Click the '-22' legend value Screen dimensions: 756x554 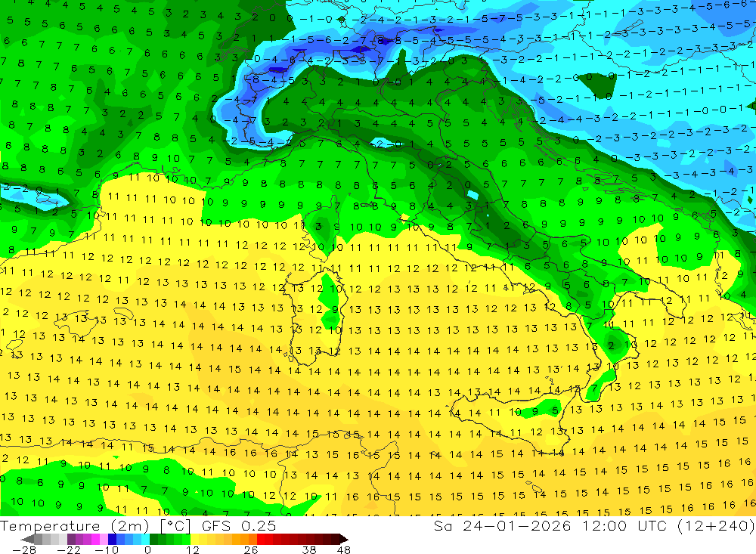pyautogui.click(x=69, y=549)
